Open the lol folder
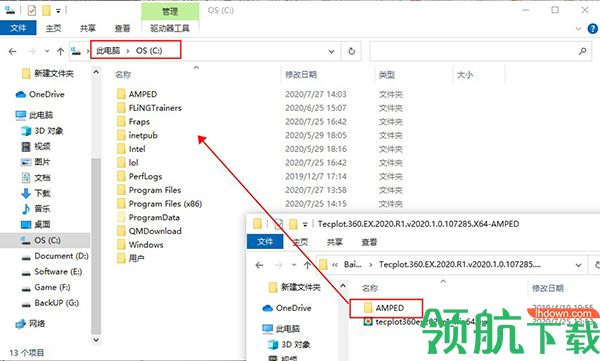This screenshot has height=361, width=600. tap(128, 163)
